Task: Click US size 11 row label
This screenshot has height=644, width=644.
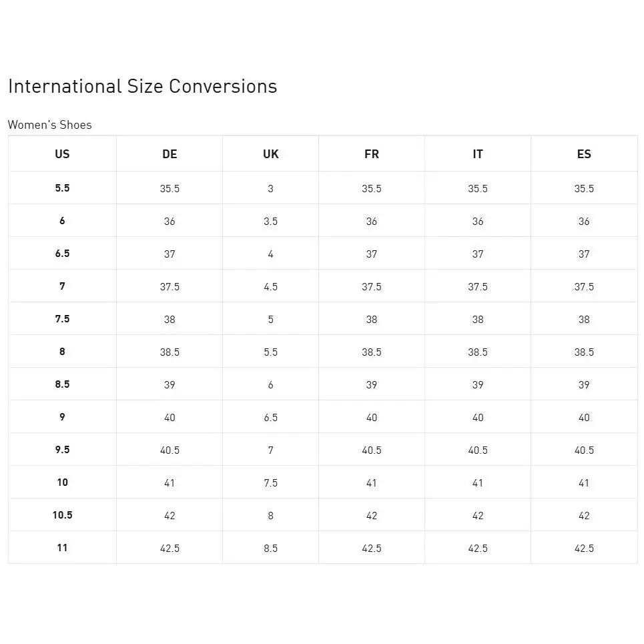Action: coord(63,547)
